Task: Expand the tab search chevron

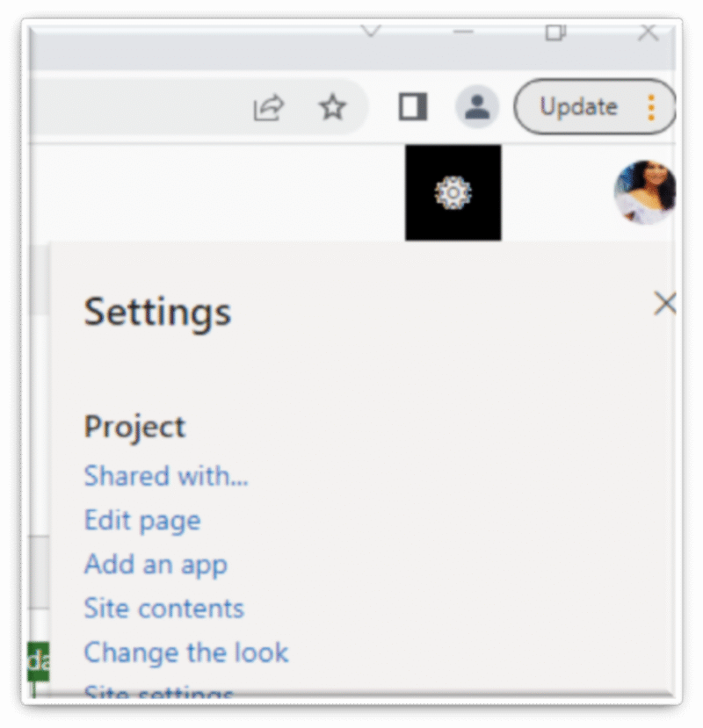Action: pos(369,31)
